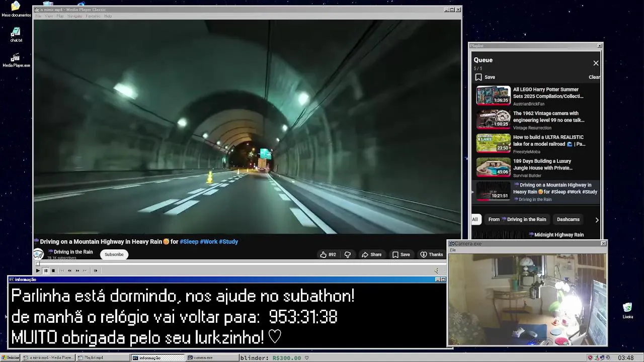Click the Driving in the Rain channel name
644x362 pixels.
70,252
